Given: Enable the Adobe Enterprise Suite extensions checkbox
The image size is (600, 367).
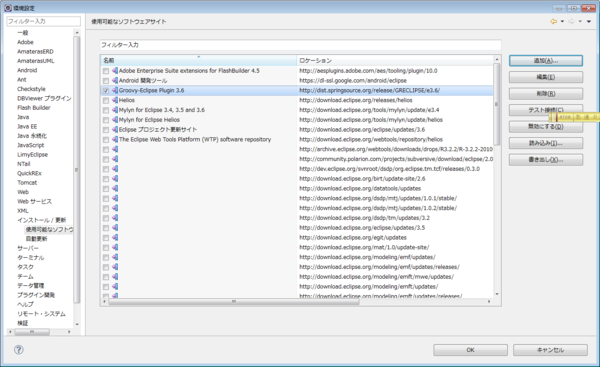Looking at the screenshot, I should (106, 71).
